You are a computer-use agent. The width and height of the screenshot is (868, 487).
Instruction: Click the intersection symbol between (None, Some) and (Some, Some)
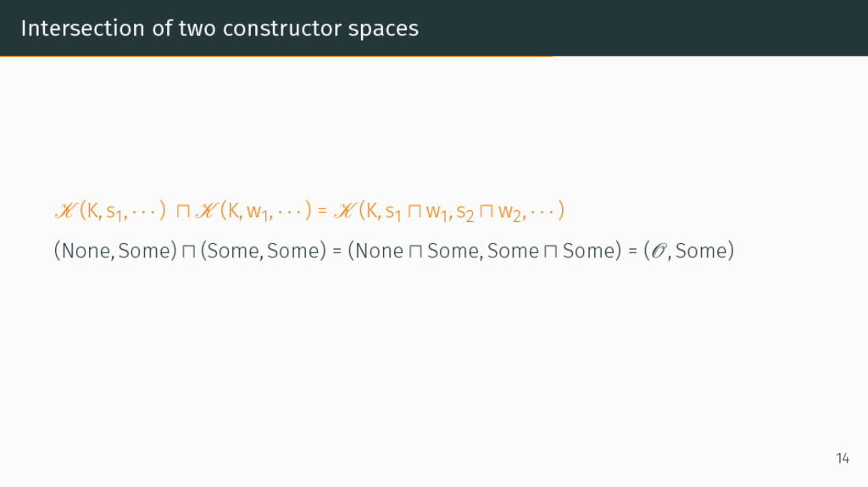(189, 252)
